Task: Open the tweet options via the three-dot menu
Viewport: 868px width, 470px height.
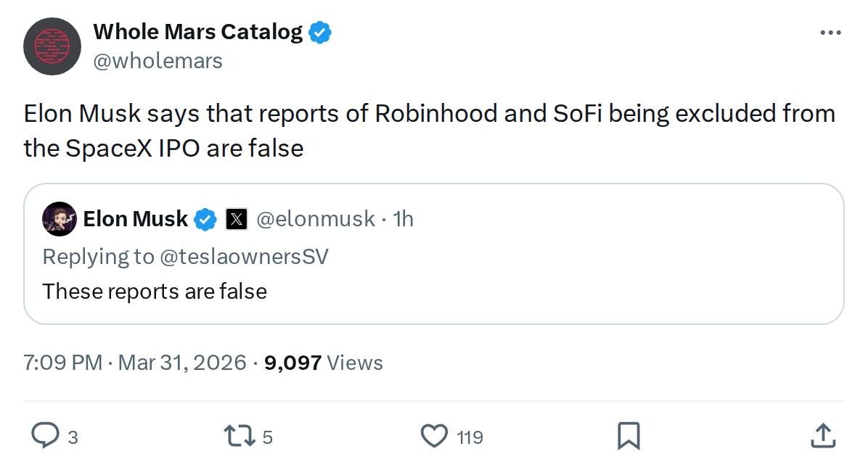Action: pos(830,32)
